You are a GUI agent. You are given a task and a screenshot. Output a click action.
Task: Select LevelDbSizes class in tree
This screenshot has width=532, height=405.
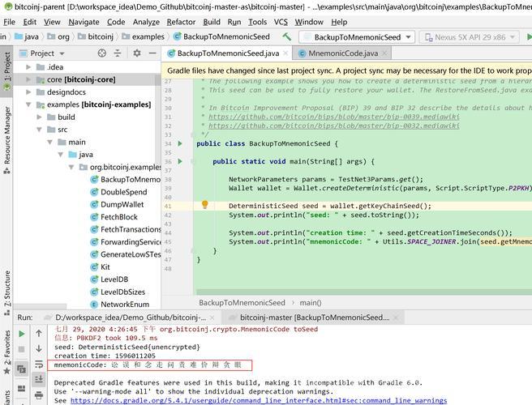[118, 292]
